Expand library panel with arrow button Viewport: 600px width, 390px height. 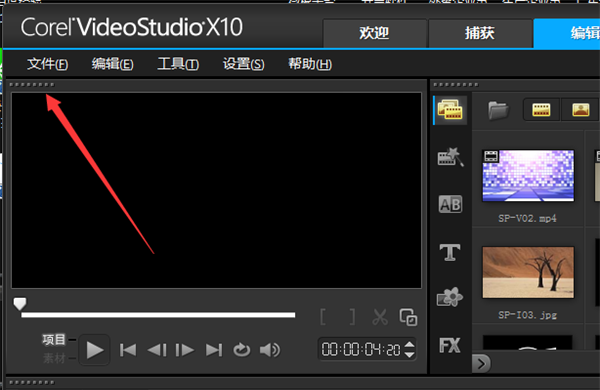(481, 364)
